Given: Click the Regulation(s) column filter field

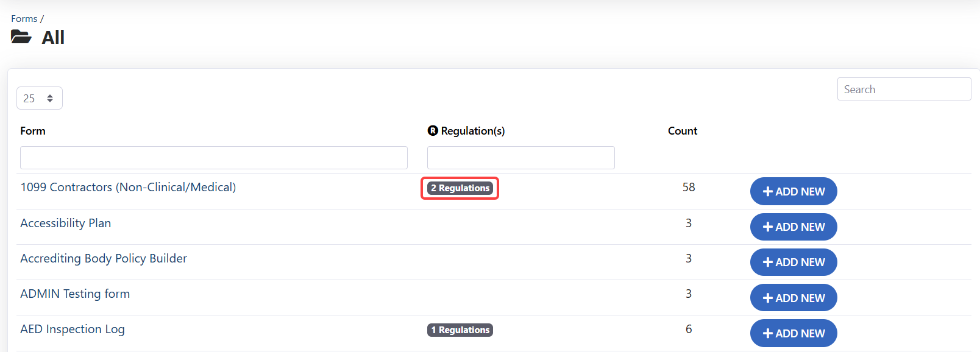Looking at the screenshot, I should point(520,158).
